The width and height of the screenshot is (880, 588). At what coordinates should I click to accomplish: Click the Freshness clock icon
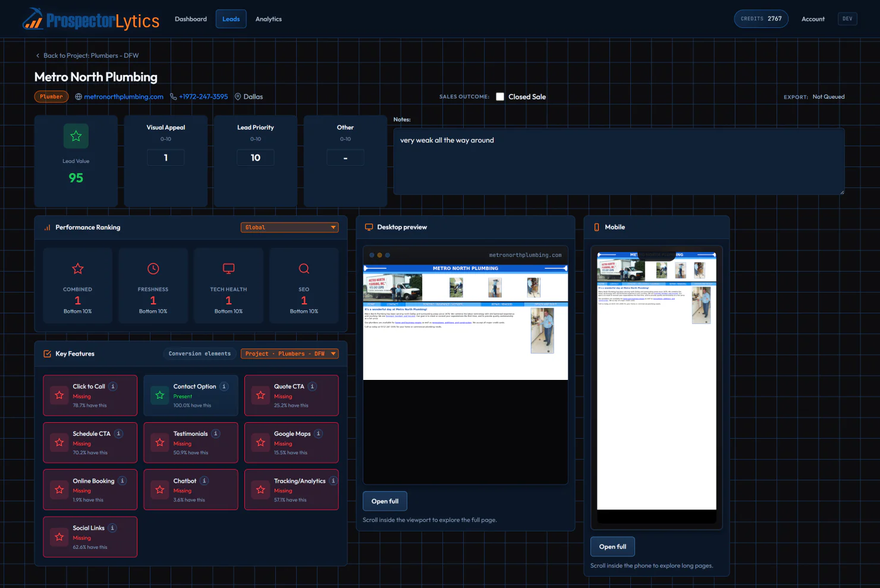(153, 269)
